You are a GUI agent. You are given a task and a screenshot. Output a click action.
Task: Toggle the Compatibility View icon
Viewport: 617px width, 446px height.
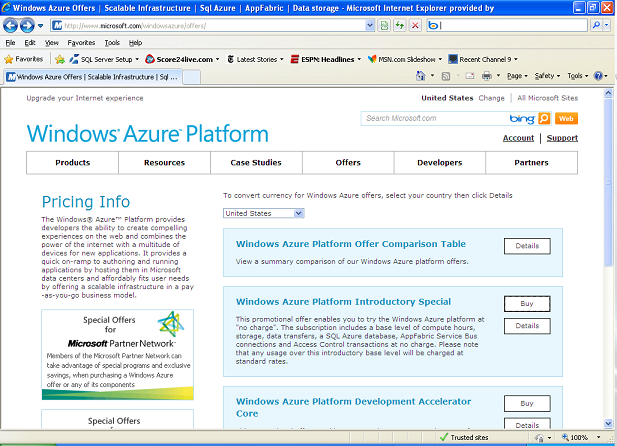click(384, 26)
